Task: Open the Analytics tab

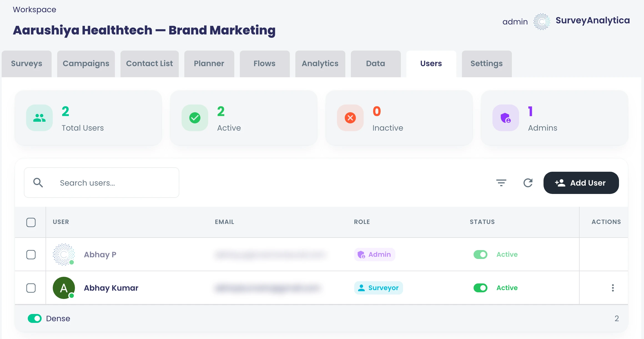Action: point(320,64)
